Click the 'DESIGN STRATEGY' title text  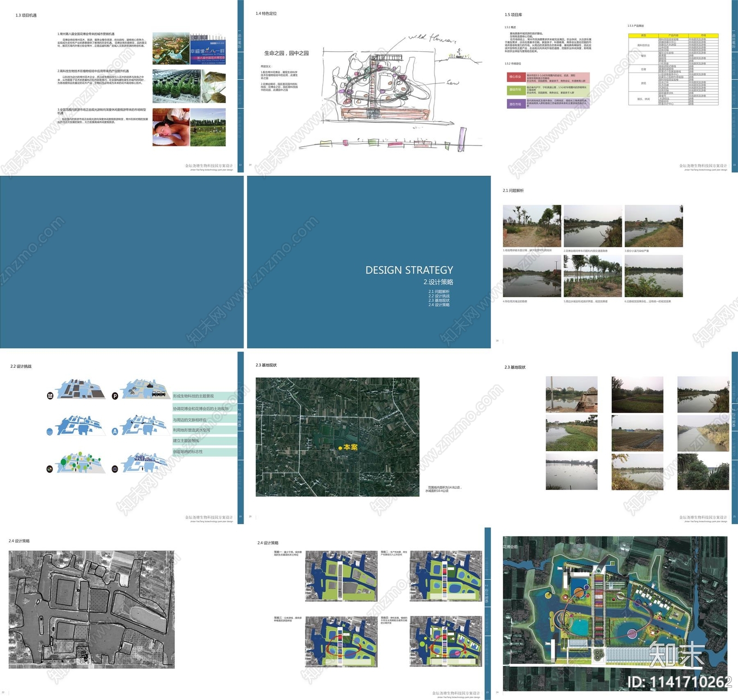click(409, 270)
